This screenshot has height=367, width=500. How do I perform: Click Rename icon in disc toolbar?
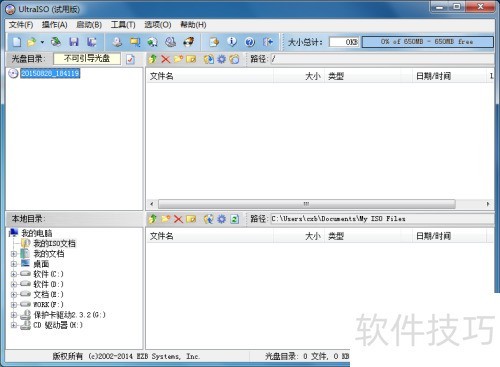click(x=191, y=59)
